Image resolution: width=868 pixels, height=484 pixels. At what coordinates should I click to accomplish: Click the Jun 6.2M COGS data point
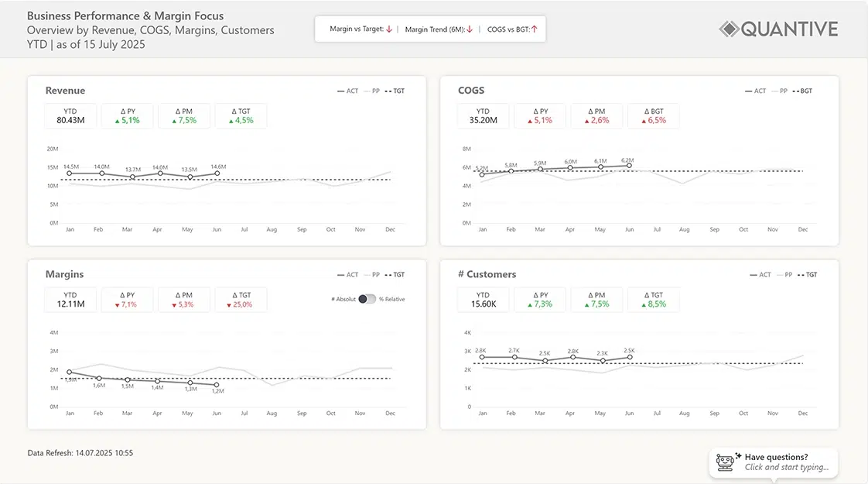629,165
